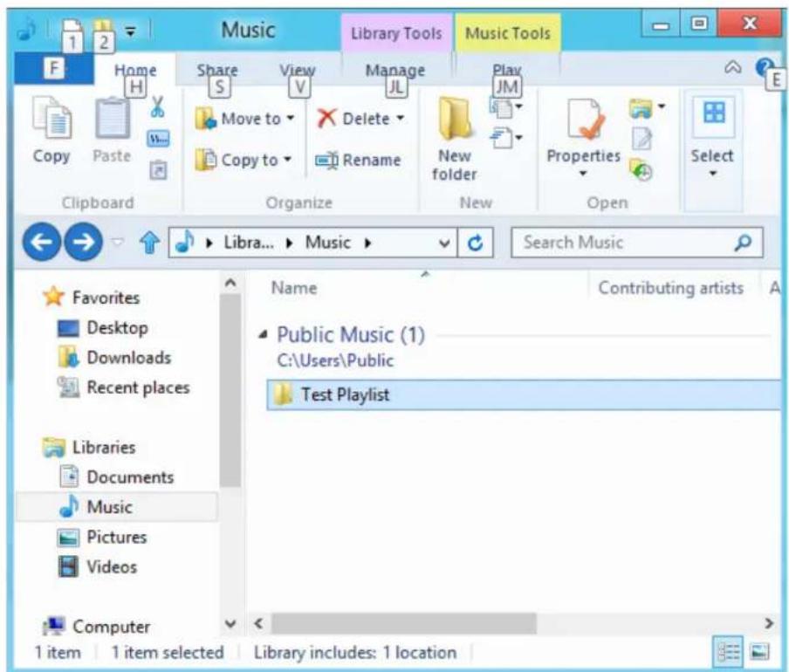Open the New item dropdown icon

click(x=505, y=107)
